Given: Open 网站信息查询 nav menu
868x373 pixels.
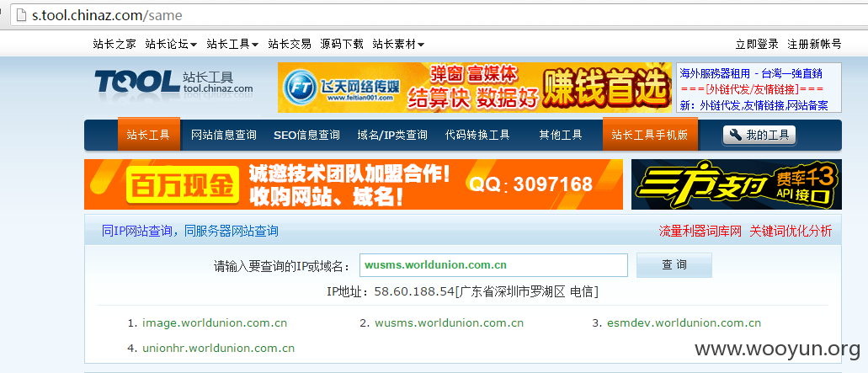Looking at the screenshot, I should [224, 135].
